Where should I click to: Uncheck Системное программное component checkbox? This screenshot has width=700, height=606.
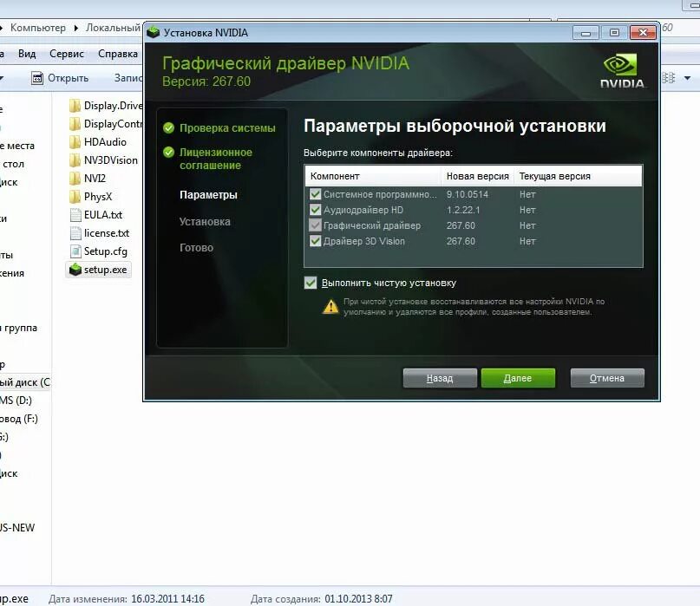[315, 194]
